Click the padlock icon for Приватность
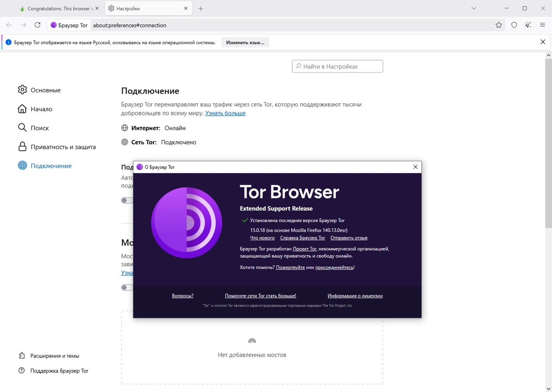The height and width of the screenshot is (392, 552). click(22, 147)
